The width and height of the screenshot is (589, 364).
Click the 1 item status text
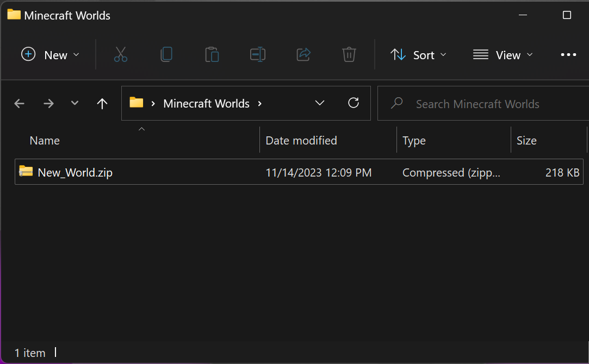pos(30,353)
